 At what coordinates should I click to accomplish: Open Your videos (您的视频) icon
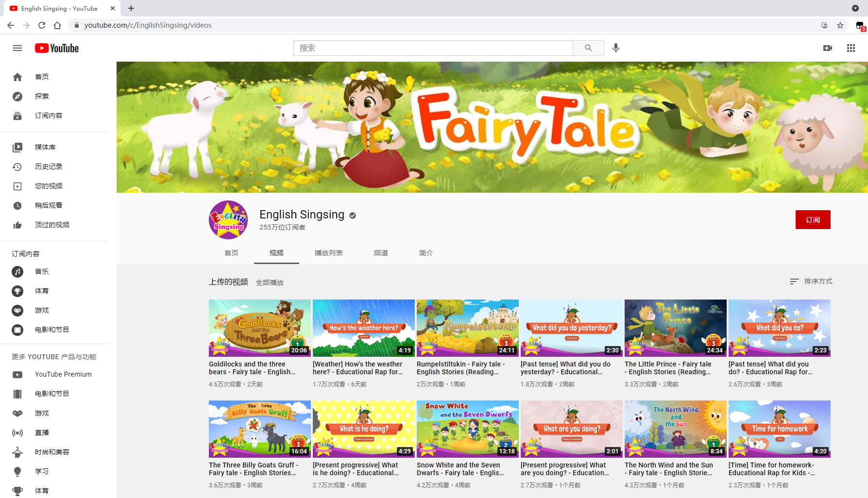(17, 186)
